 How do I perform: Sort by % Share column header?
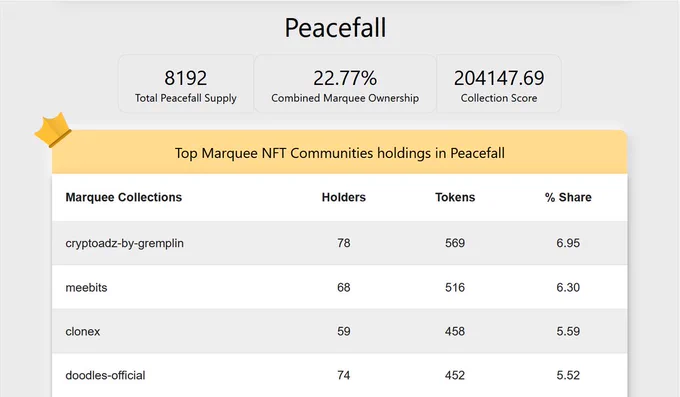tap(568, 197)
